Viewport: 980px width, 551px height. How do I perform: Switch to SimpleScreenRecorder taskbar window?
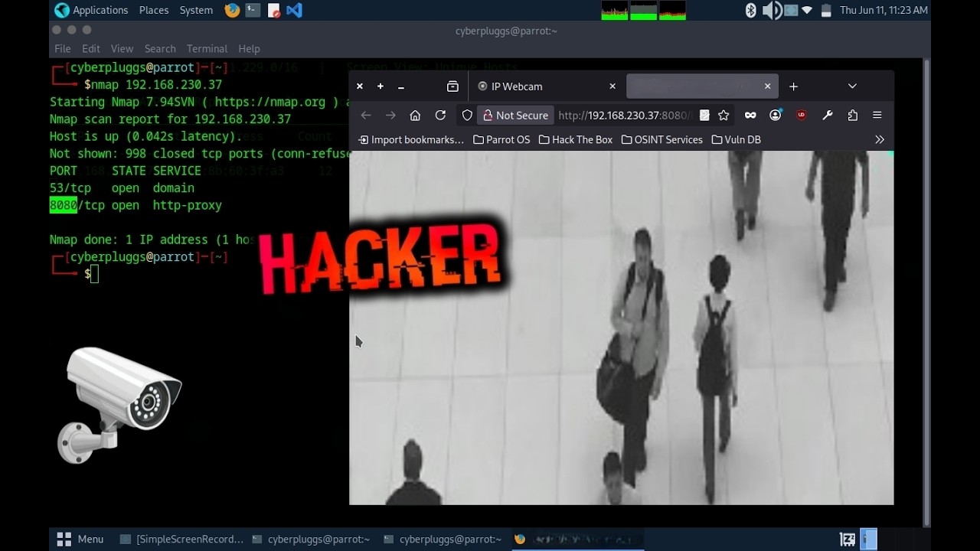[181, 539]
